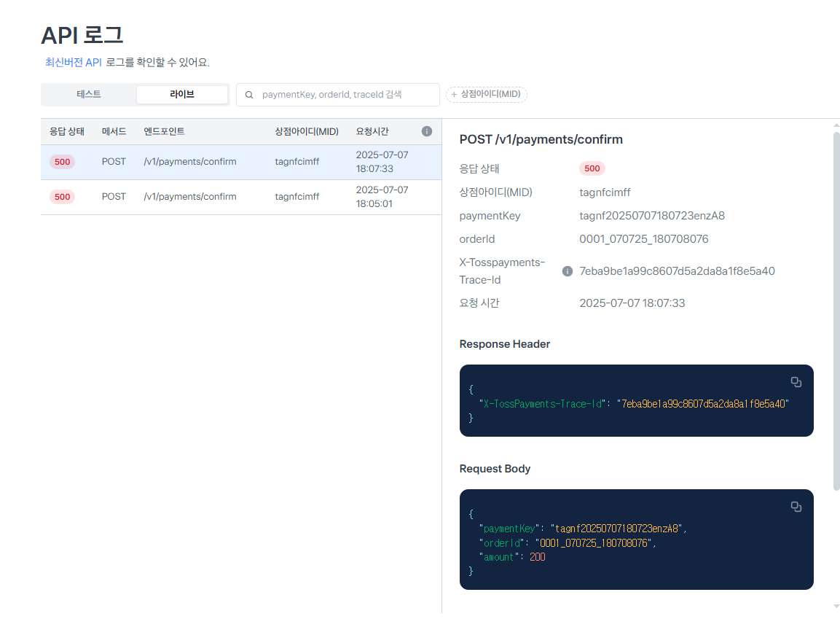Screen dimensions: 840x619
Task: Click the orderId value 0001_070725_180708076
Action: point(644,239)
